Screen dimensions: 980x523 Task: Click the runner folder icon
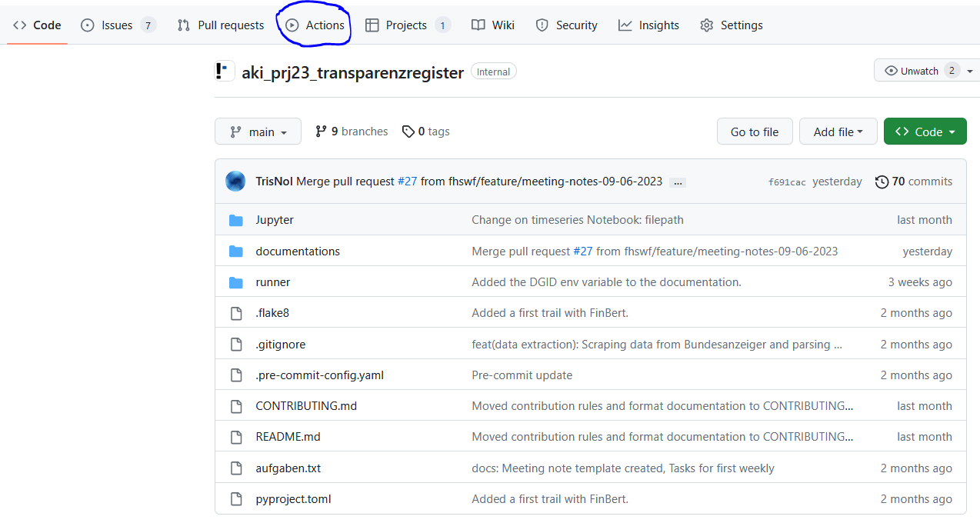click(x=236, y=282)
